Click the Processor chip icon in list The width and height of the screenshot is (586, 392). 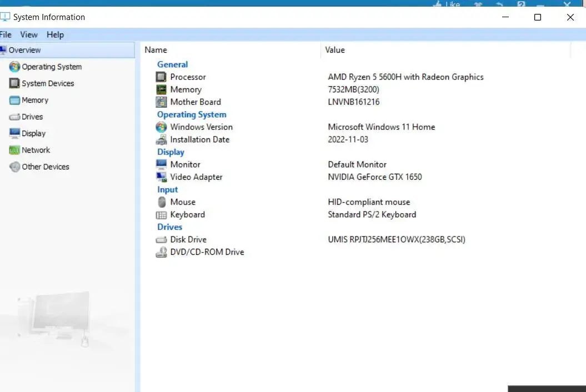[x=161, y=77]
